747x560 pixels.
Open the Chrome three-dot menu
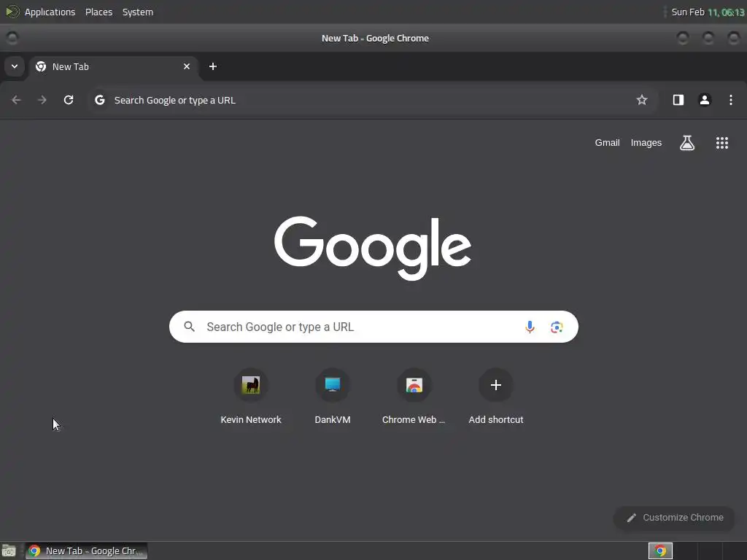(731, 100)
